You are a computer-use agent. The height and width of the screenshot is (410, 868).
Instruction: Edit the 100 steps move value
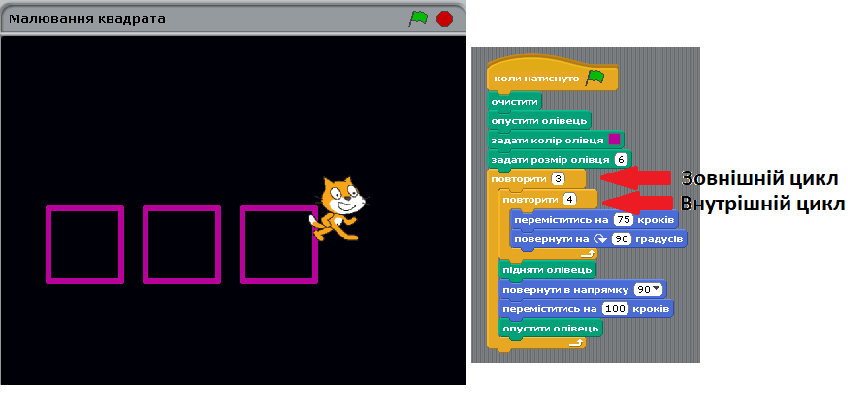[x=615, y=308]
